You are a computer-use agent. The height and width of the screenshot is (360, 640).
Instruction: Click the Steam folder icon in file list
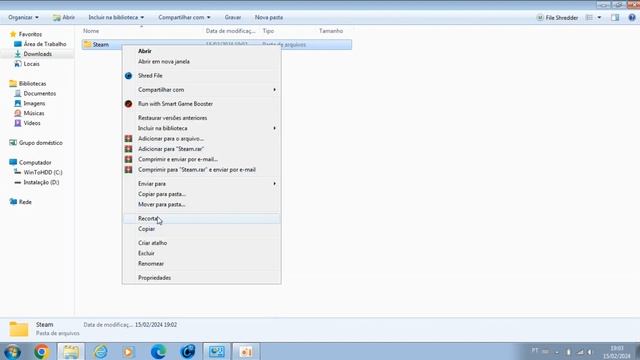pos(87,44)
